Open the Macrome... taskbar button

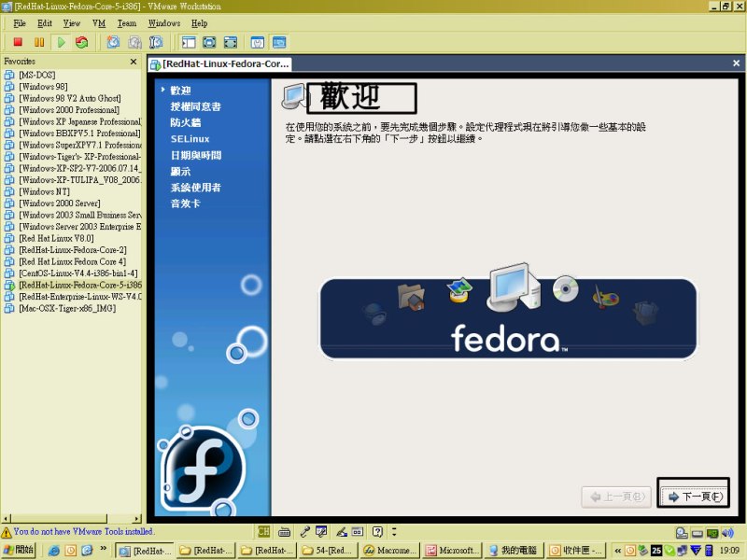390,551
